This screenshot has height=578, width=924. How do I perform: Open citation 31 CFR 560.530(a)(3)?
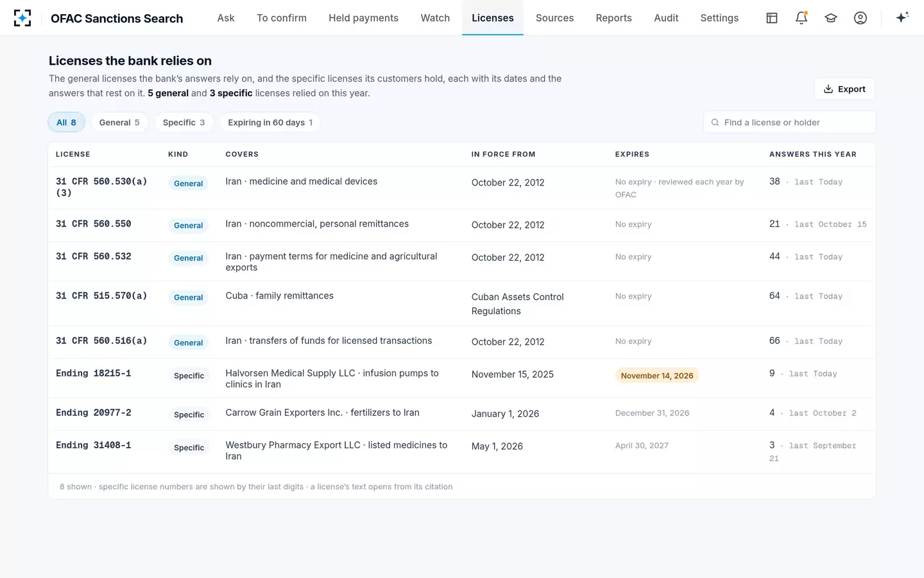coord(101,187)
